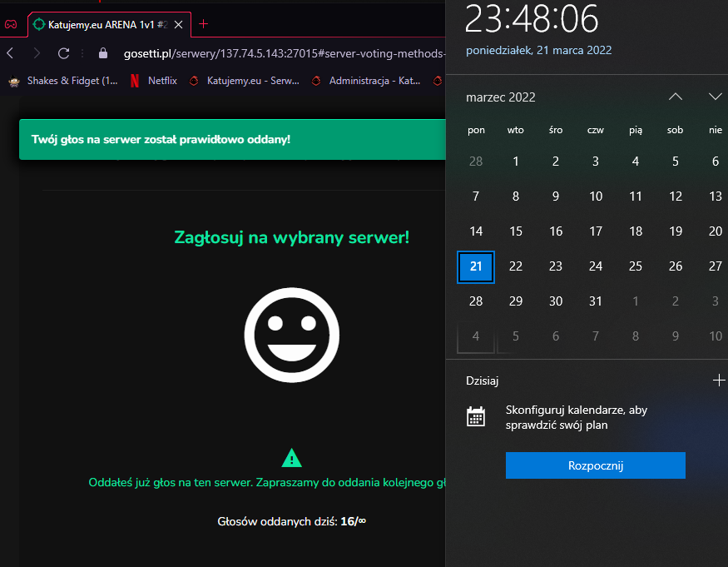The image size is (728, 567).
Task: Click the Netflix N bookmark icon
Action: tap(135, 81)
